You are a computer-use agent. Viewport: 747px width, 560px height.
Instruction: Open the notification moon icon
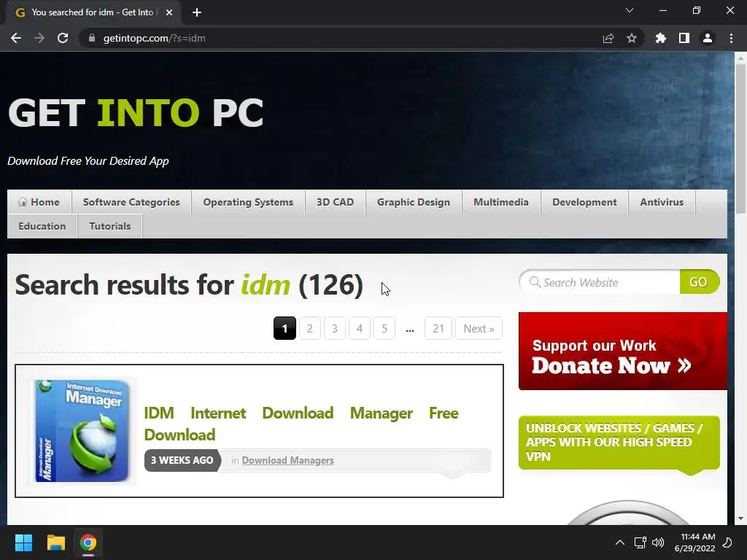(727, 542)
